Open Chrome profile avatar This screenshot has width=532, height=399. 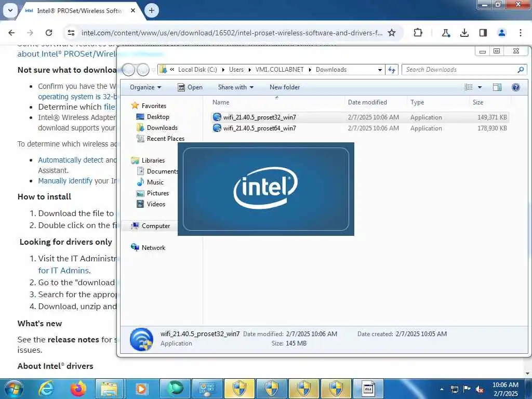(x=501, y=33)
